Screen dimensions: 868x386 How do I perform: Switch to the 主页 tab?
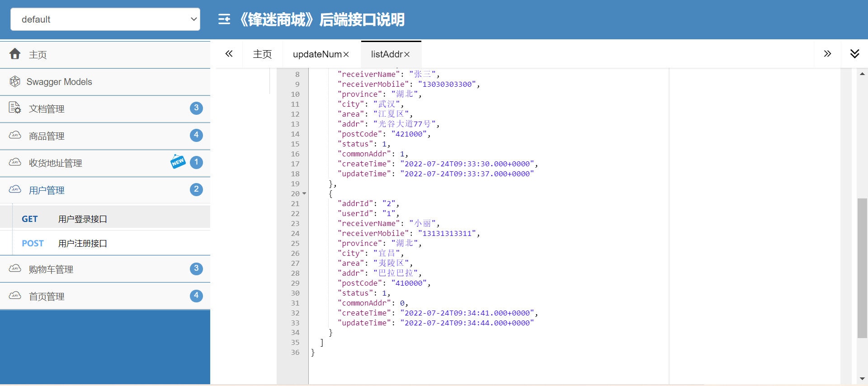pyautogui.click(x=262, y=54)
